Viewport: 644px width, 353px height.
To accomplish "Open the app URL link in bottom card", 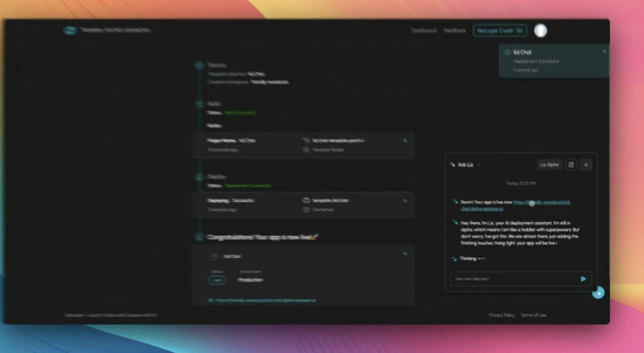I will click(265, 300).
